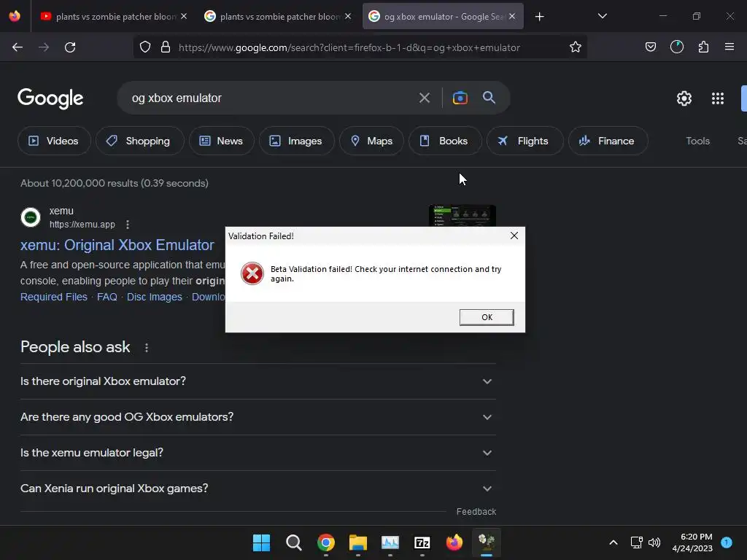Screen dimensions: 747x560
Task: Open the tracking protection shield icon
Action: click(x=145, y=47)
